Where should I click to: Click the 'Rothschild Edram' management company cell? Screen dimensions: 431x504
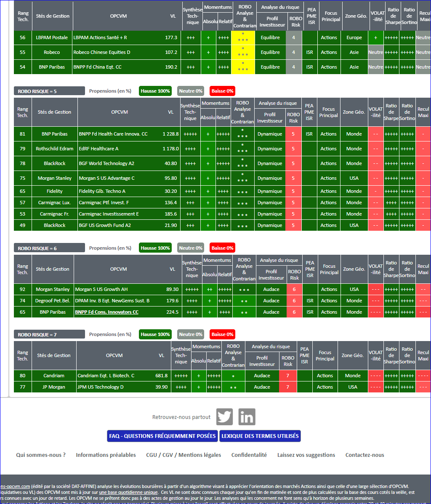(x=54, y=149)
